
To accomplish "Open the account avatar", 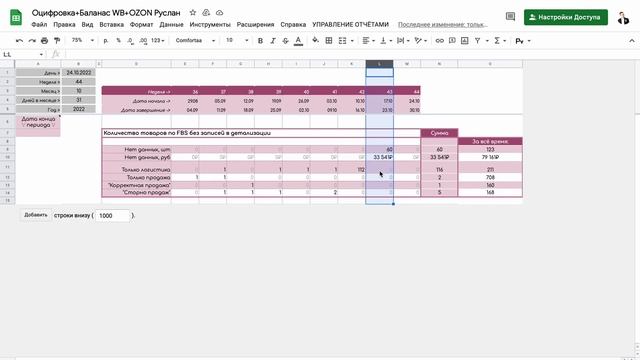I will click(x=623, y=18).
